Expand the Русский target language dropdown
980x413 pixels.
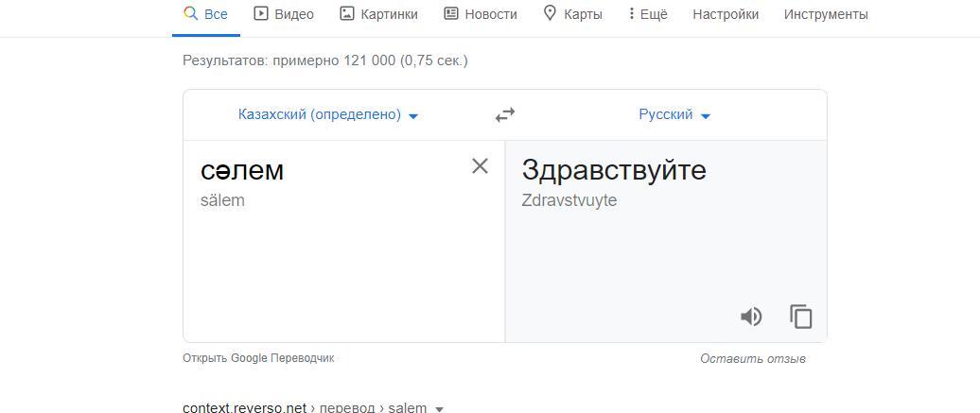pos(675,115)
